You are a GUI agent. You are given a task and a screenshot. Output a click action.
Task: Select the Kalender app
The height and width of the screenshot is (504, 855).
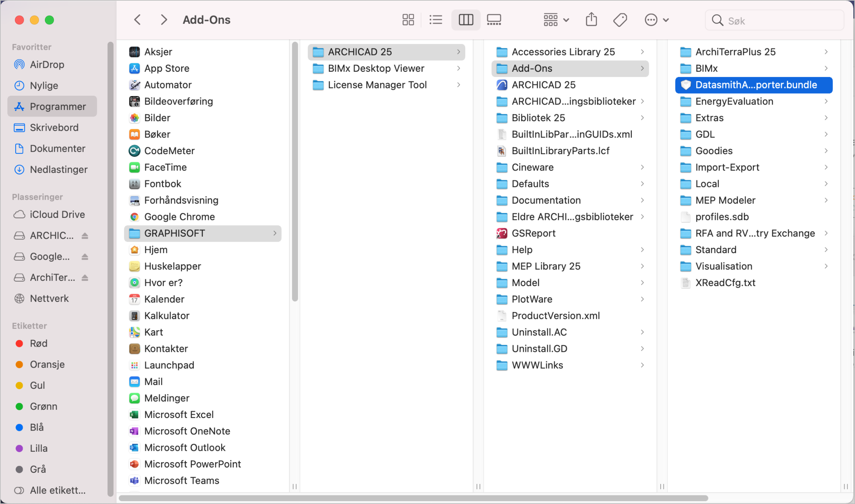tap(203, 299)
